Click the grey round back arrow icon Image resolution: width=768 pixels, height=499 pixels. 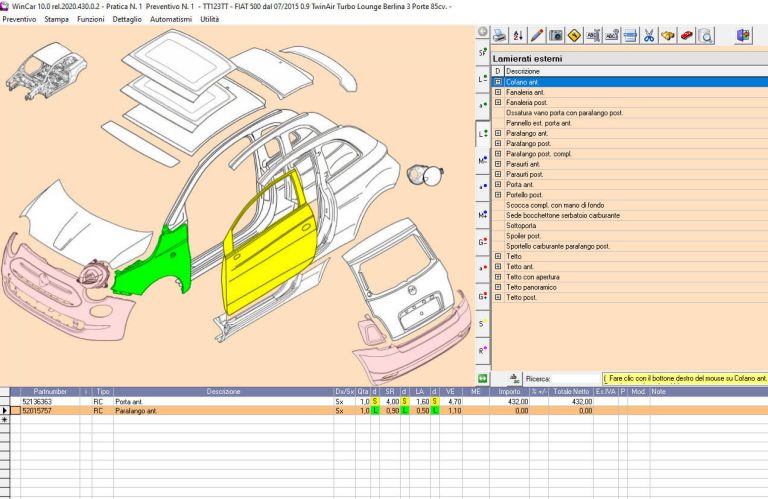pos(483,31)
